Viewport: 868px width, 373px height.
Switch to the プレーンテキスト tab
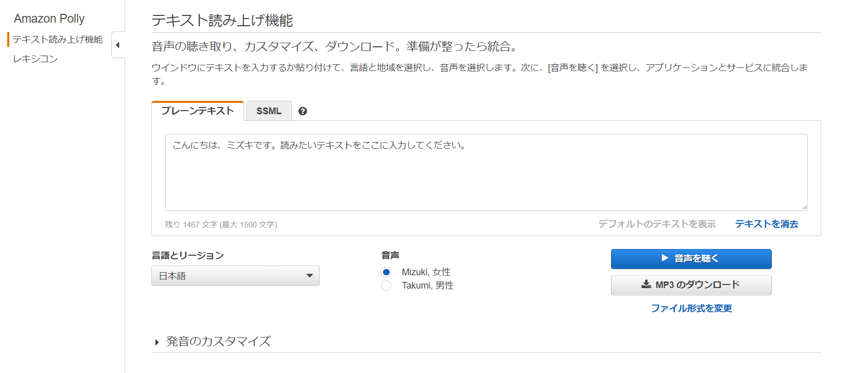click(x=198, y=111)
